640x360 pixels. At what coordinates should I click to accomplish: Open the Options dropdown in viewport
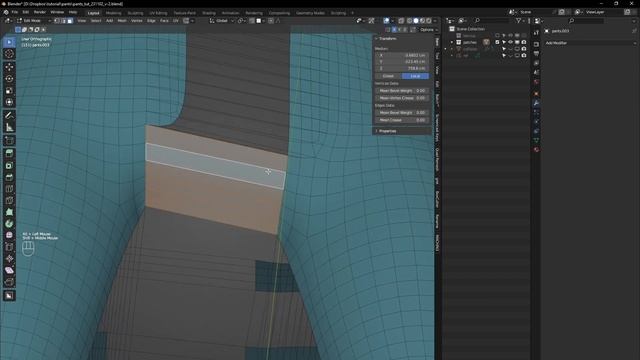pyautogui.click(x=428, y=30)
